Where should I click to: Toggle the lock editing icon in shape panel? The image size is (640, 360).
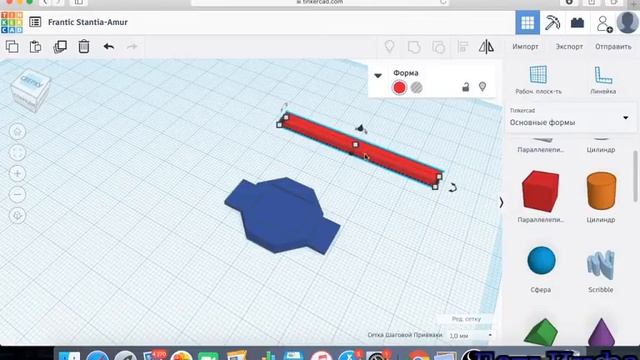[x=465, y=87]
